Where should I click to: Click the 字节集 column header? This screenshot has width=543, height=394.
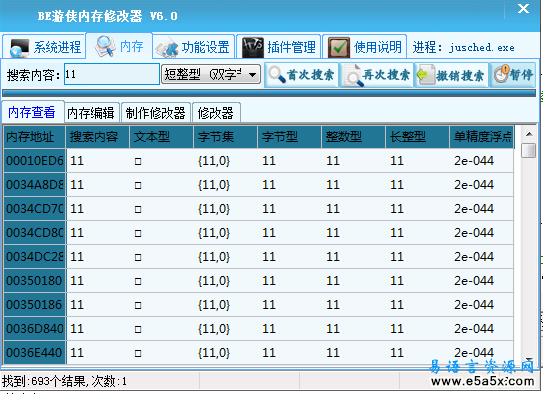point(225,137)
